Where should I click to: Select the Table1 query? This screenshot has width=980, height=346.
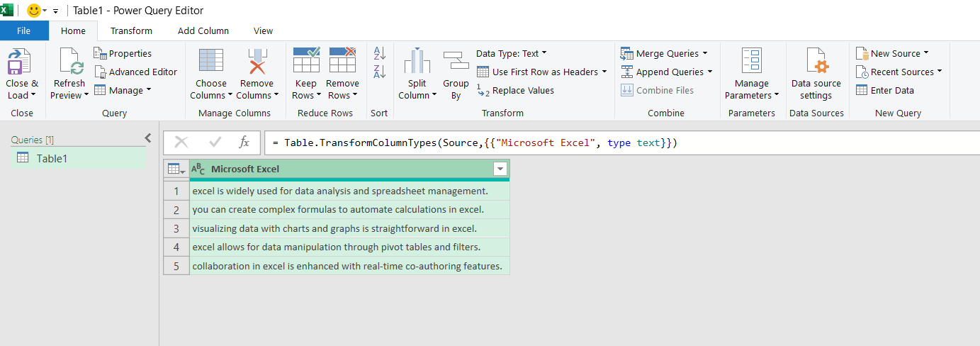point(79,158)
